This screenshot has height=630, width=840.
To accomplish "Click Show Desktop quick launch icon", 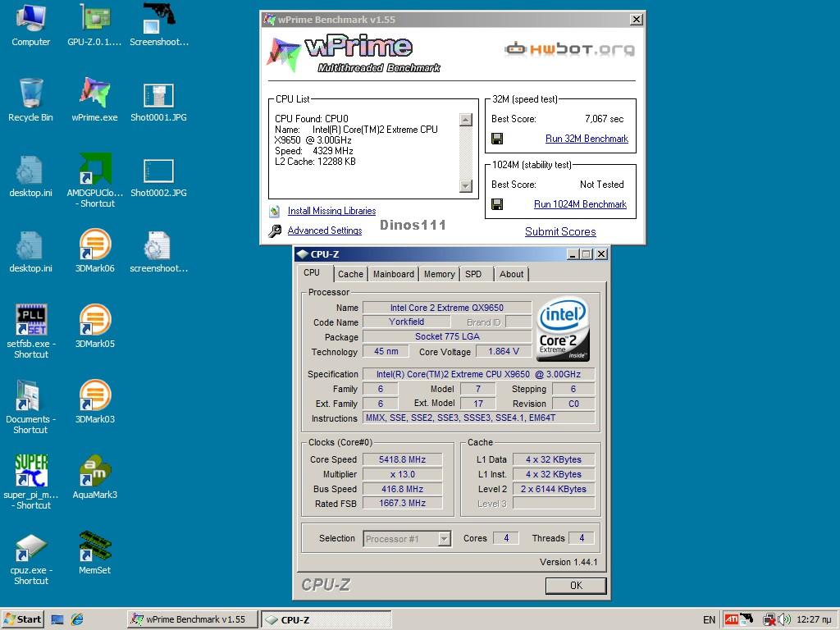I will click(57, 620).
